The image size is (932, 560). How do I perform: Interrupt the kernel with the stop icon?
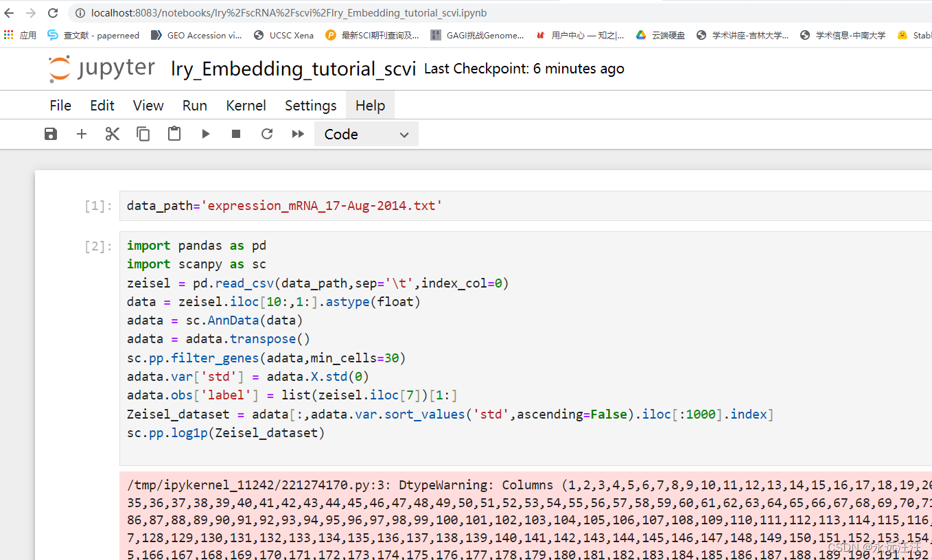236,134
